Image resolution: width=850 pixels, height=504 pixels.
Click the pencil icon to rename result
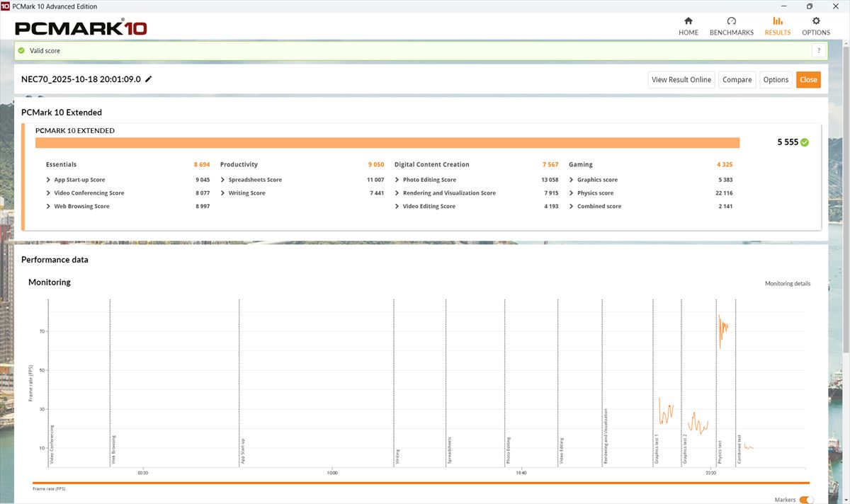coord(149,79)
